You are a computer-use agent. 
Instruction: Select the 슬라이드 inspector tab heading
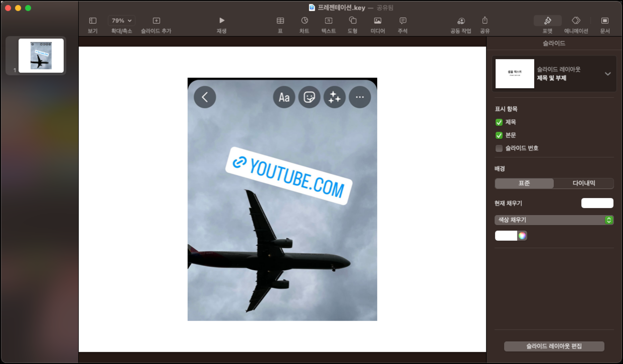pos(554,43)
